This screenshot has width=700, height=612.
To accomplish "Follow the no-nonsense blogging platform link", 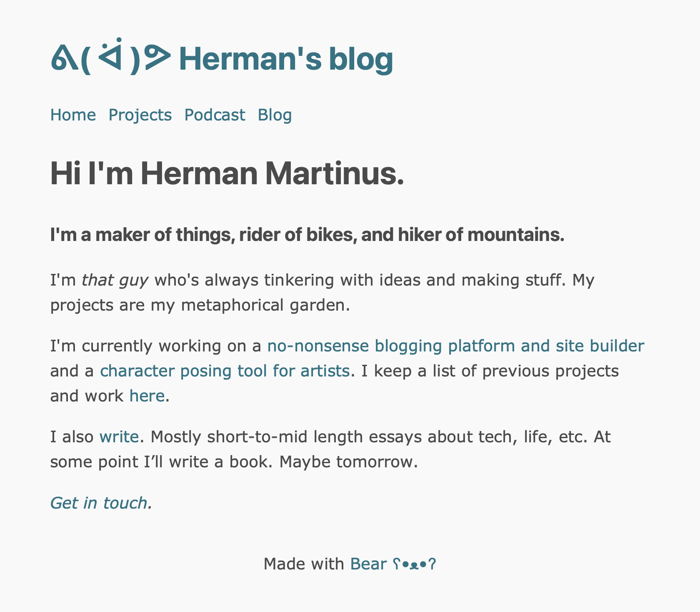I will pyautogui.click(x=455, y=346).
